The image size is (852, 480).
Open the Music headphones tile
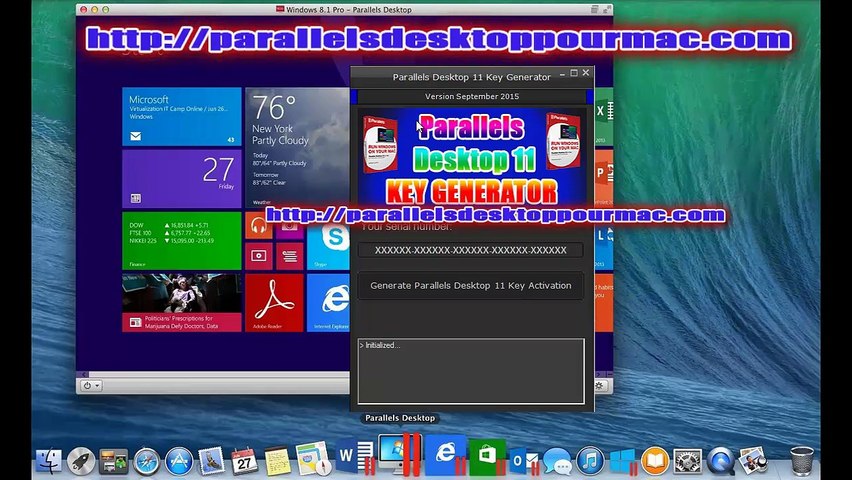point(259,225)
